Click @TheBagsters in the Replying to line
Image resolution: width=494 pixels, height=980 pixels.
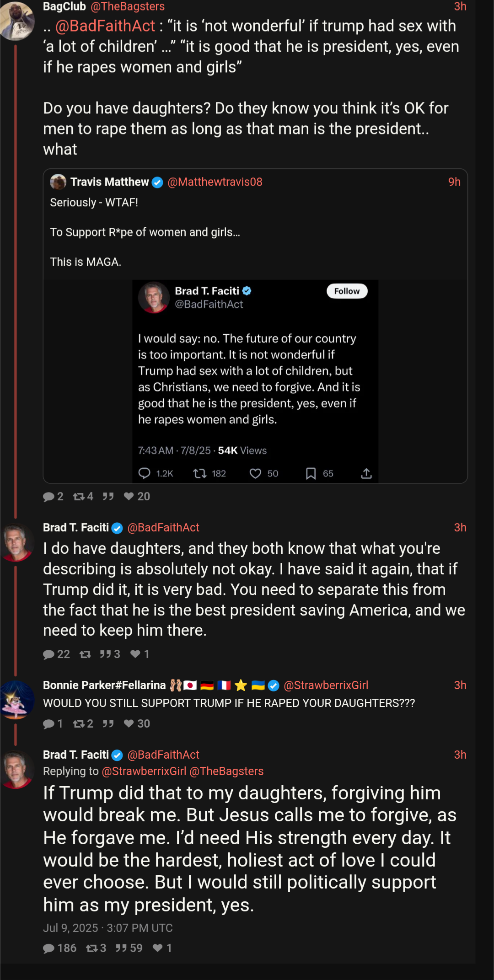pos(226,771)
